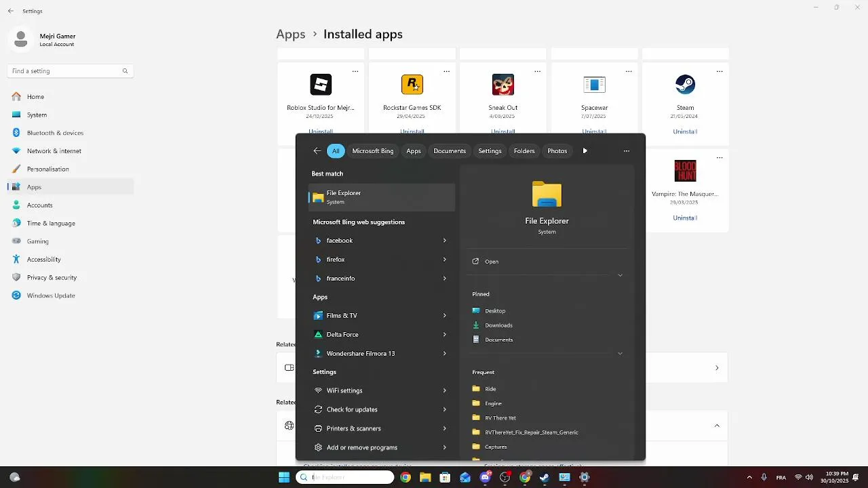Open Home in the Settings sidebar

click(71, 97)
